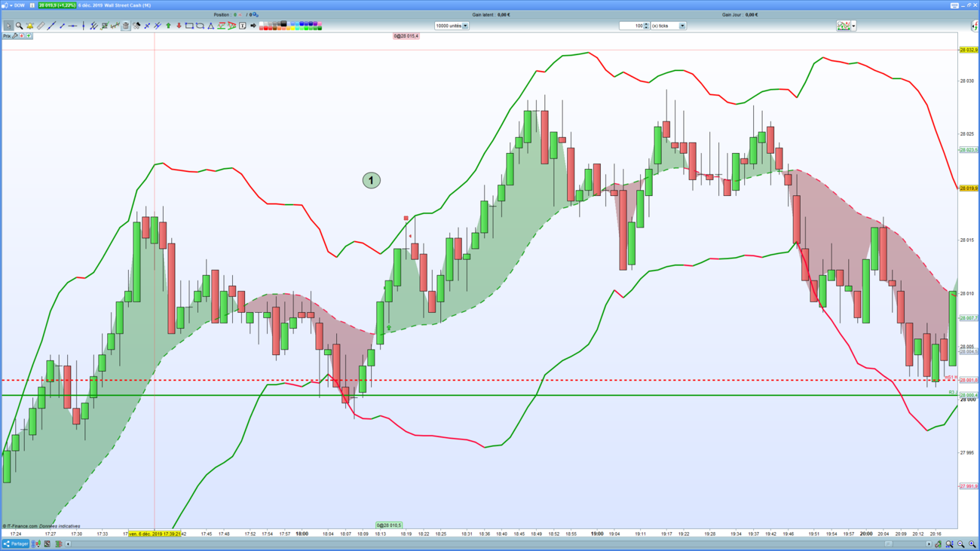This screenshot has width=980, height=551.
Task: Toggle the pause icon next to DOW
Action: 32,5
